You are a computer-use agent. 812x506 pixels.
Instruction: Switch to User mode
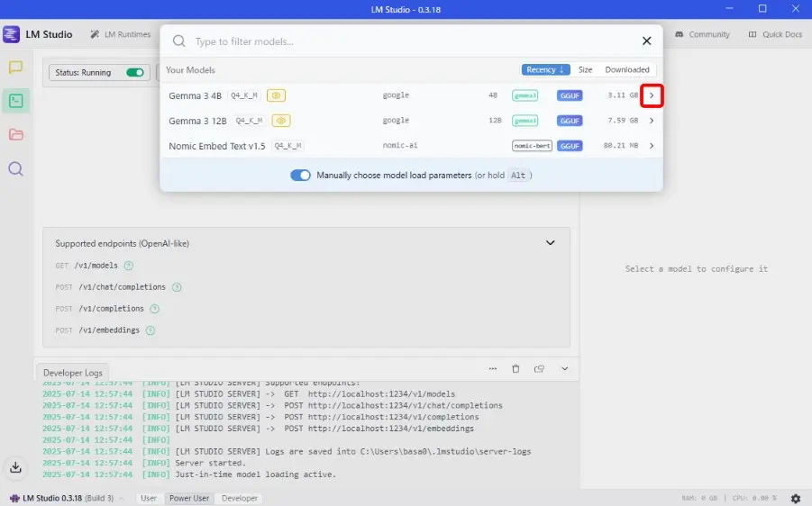[148, 498]
